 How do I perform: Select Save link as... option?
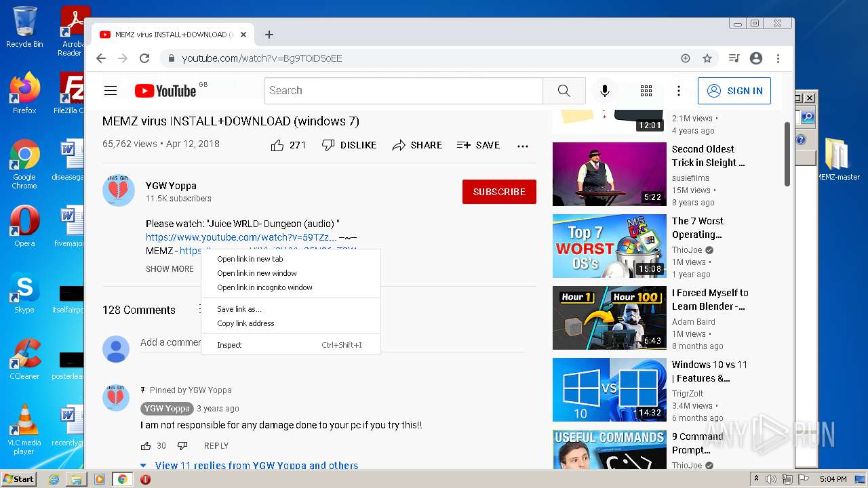[291, 309]
